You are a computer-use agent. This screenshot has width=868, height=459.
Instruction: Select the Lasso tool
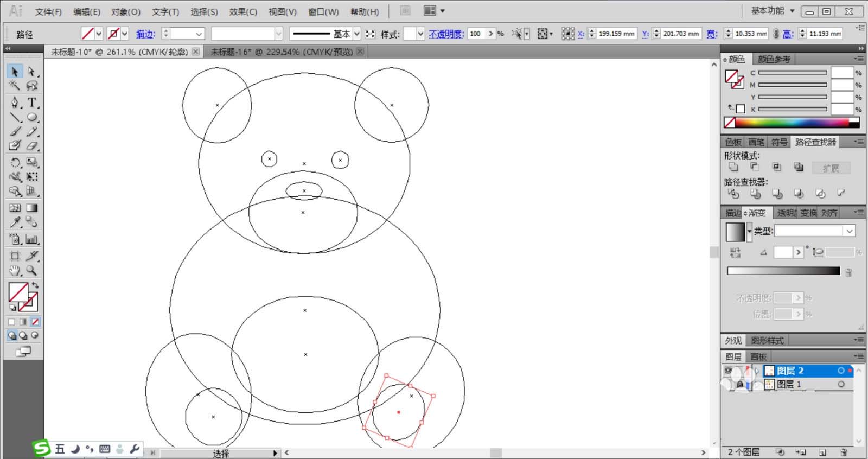32,86
